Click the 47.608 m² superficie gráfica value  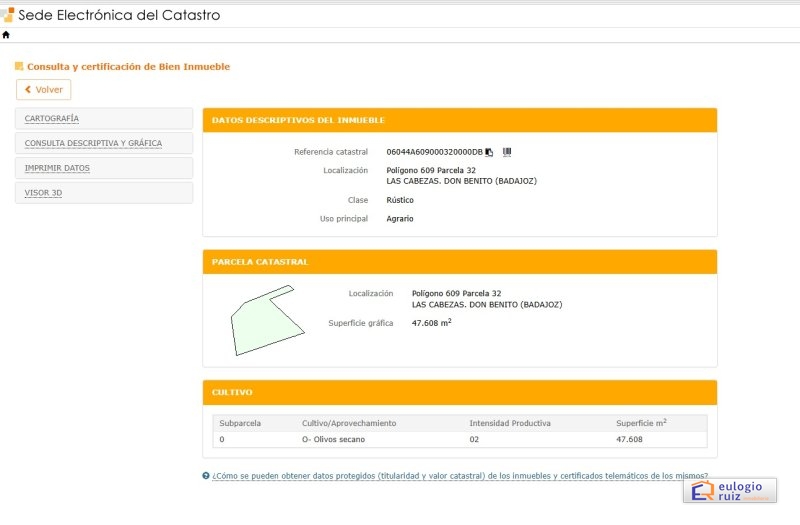pyautogui.click(x=432, y=322)
